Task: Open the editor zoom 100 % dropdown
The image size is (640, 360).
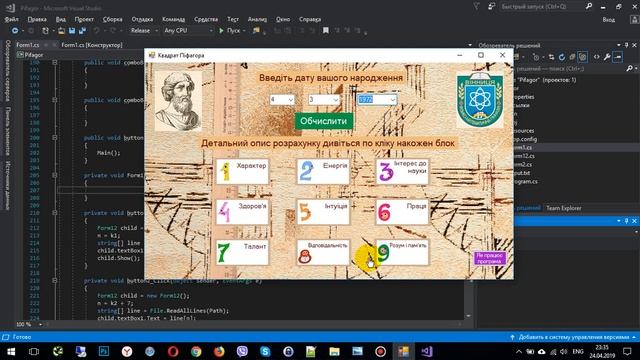Action: coord(29,324)
